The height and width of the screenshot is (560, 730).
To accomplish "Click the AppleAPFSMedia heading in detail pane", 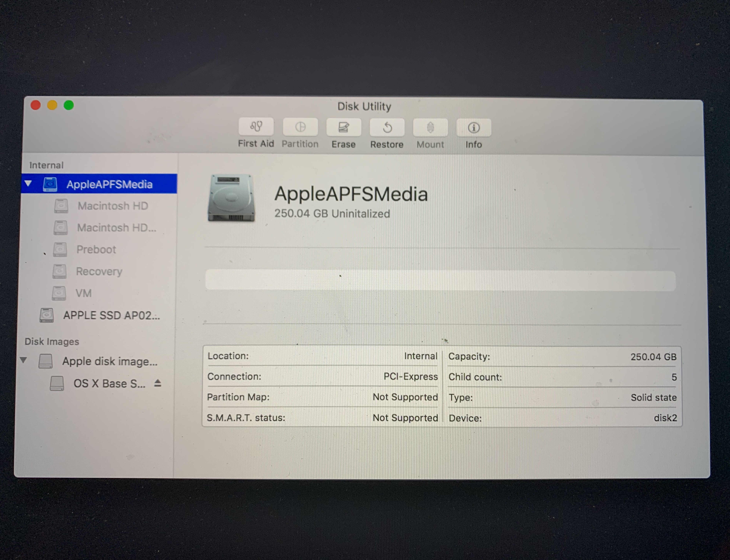I will [x=351, y=194].
